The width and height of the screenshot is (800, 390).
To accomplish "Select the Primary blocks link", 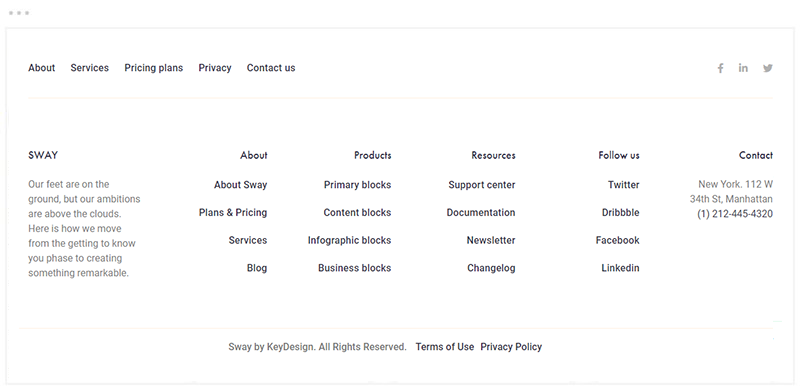I will (x=357, y=185).
